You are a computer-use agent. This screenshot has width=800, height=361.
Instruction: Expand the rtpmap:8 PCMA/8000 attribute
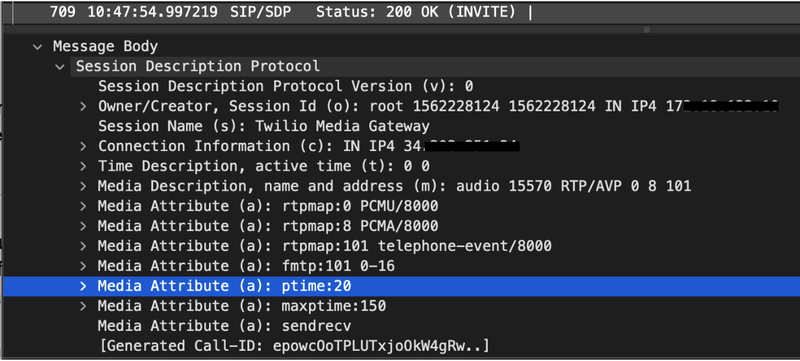[x=83, y=226]
